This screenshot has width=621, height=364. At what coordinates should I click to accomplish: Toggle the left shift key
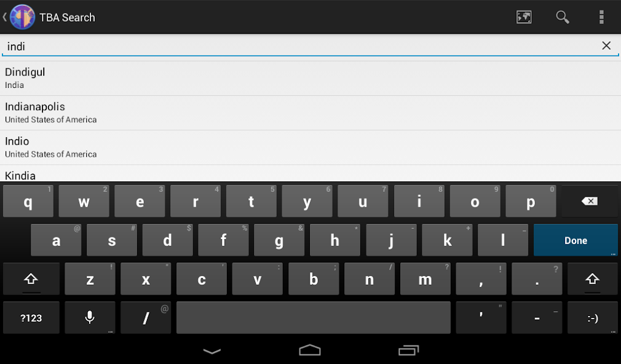[x=31, y=279]
